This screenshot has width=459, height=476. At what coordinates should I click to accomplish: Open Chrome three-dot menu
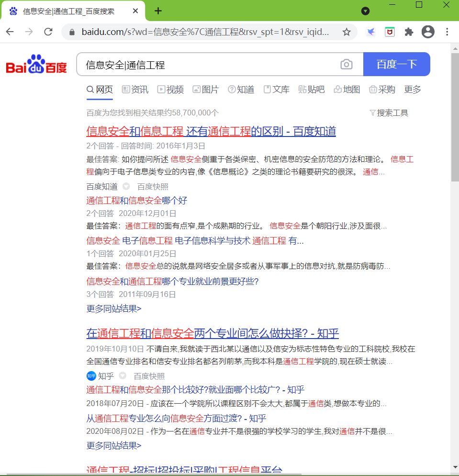447,32
